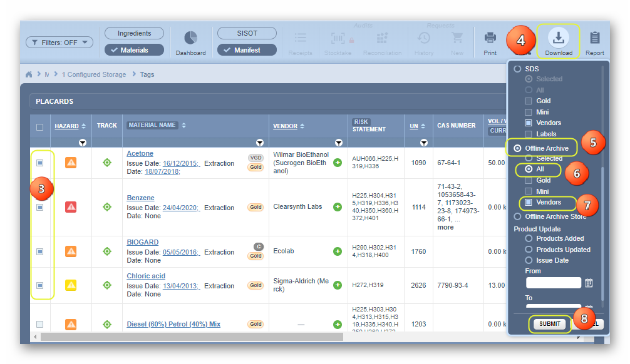Open the filter funnel under the Vendor column
This screenshot has height=364, width=630.
click(339, 143)
